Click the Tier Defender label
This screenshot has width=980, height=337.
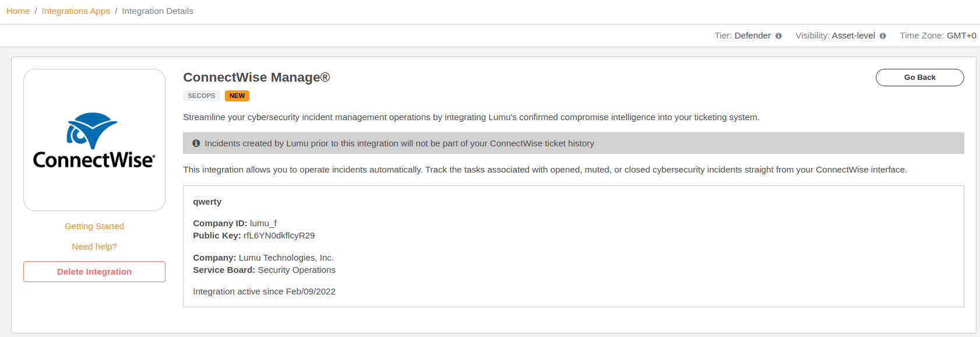(742, 36)
